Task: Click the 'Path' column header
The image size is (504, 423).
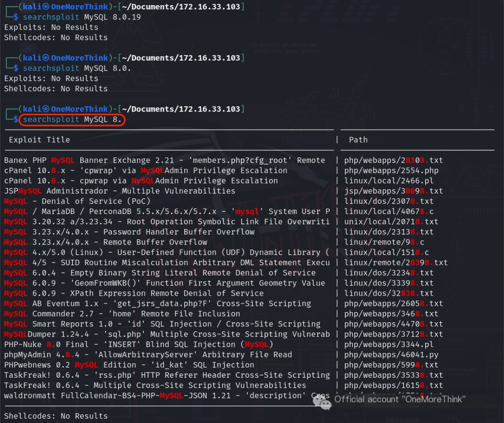Action: coord(358,140)
